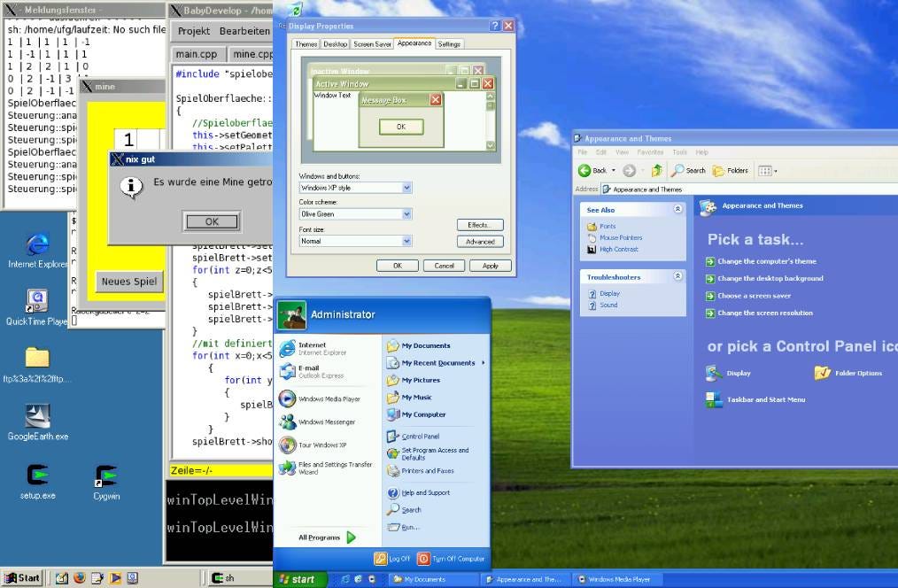
Task: Switch to mine.cpp tab
Action: pos(252,54)
